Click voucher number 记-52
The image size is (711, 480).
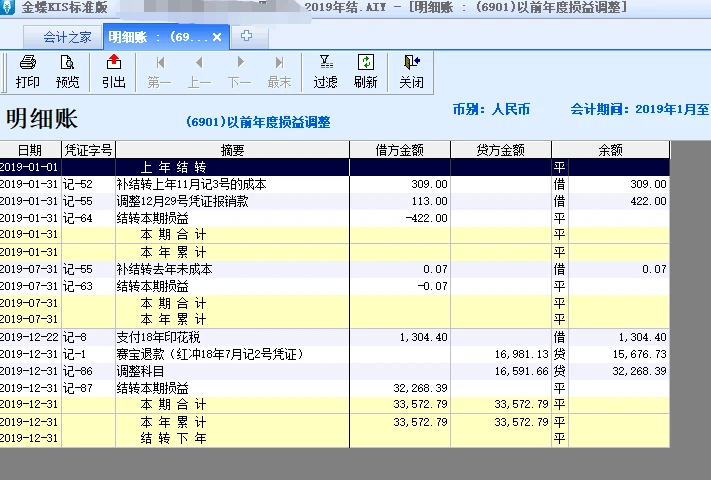click(78, 184)
